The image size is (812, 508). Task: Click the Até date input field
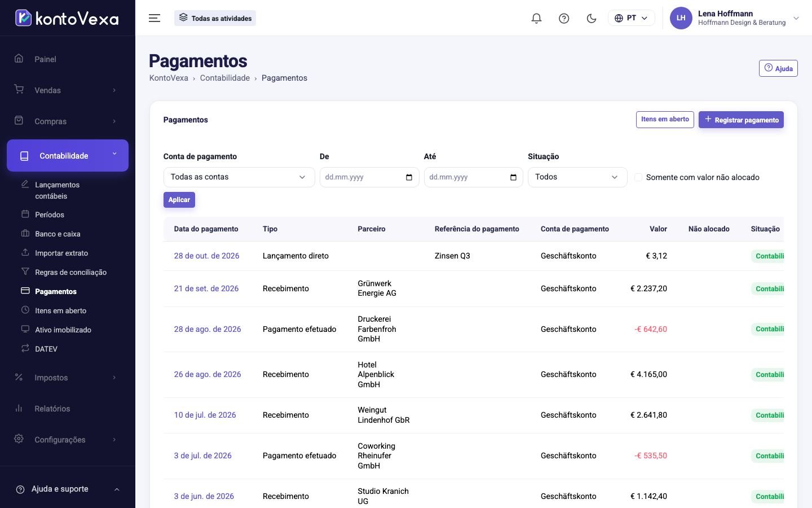click(x=473, y=177)
